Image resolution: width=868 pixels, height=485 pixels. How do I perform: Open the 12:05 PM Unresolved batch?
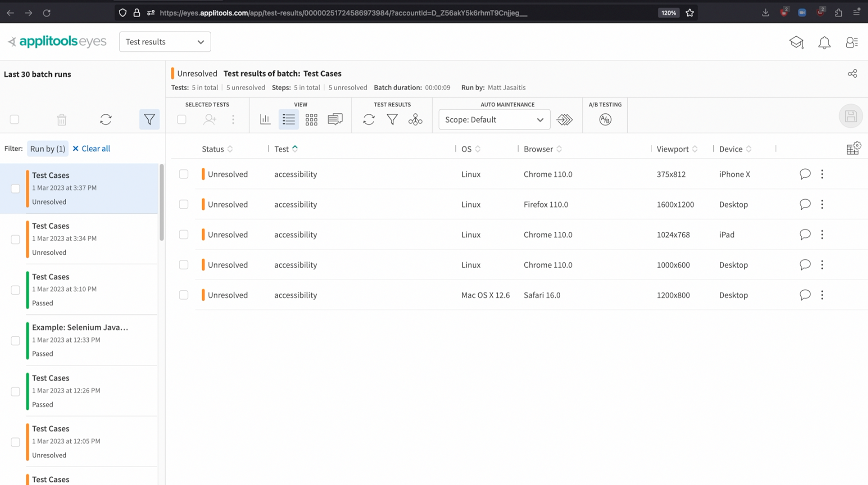79,441
